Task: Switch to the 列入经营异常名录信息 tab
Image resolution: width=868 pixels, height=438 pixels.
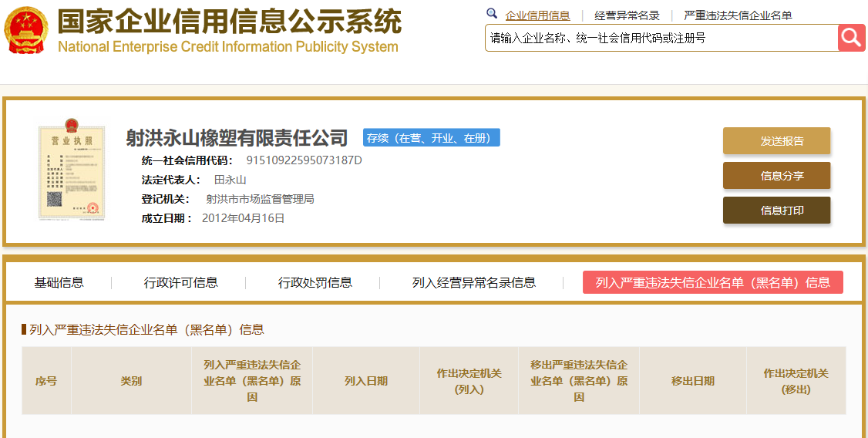Action: pos(474,282)
